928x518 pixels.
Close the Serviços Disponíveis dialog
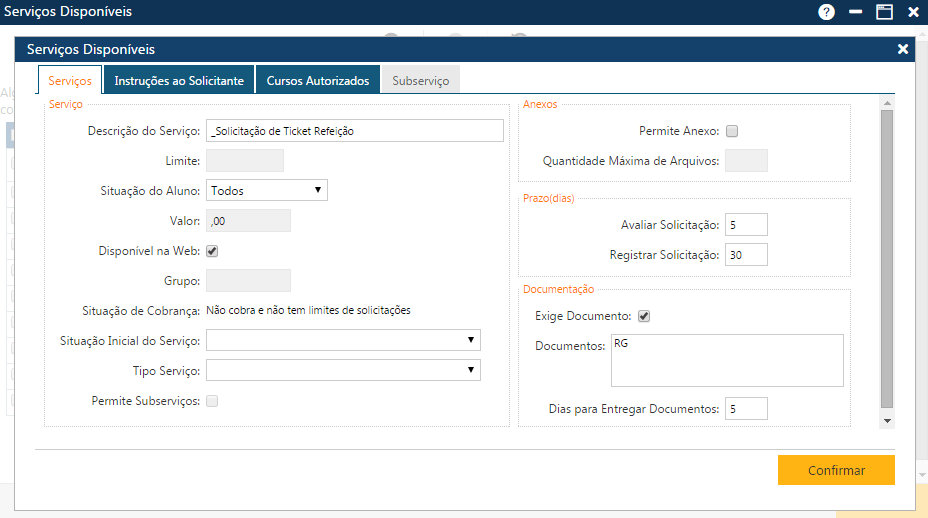(903, 49)
